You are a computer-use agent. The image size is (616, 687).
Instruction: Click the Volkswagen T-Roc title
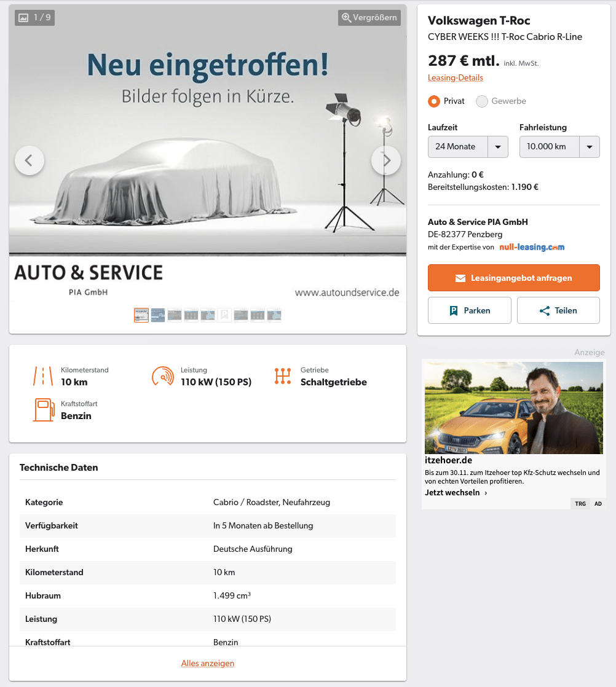tap(479, 21)
